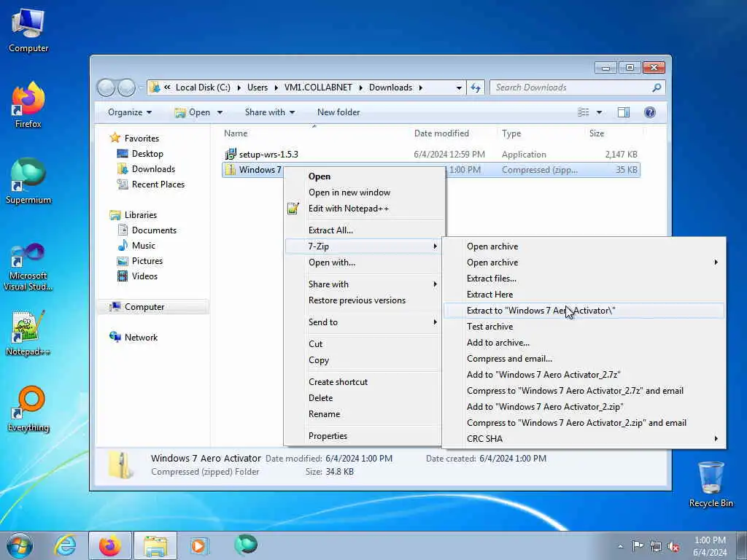Click the Explorer Back navigation button
The height and width of the screenshot is (560, 747).
106,87
